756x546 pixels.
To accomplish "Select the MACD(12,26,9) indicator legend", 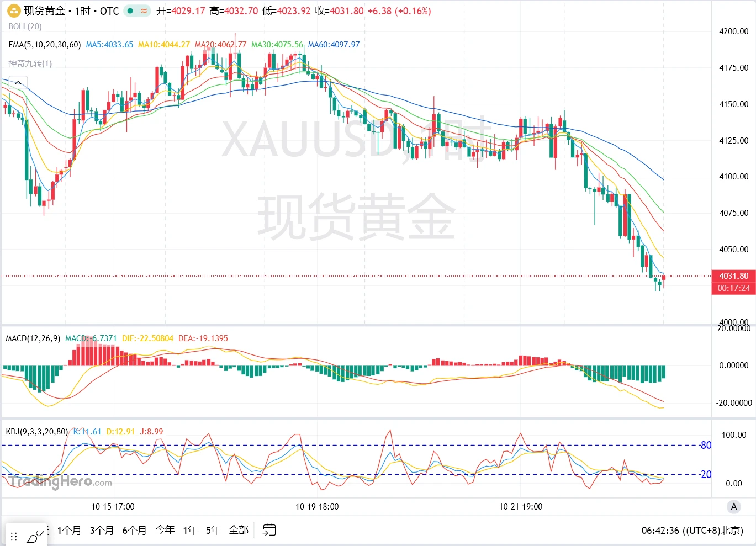I will 33,338.
